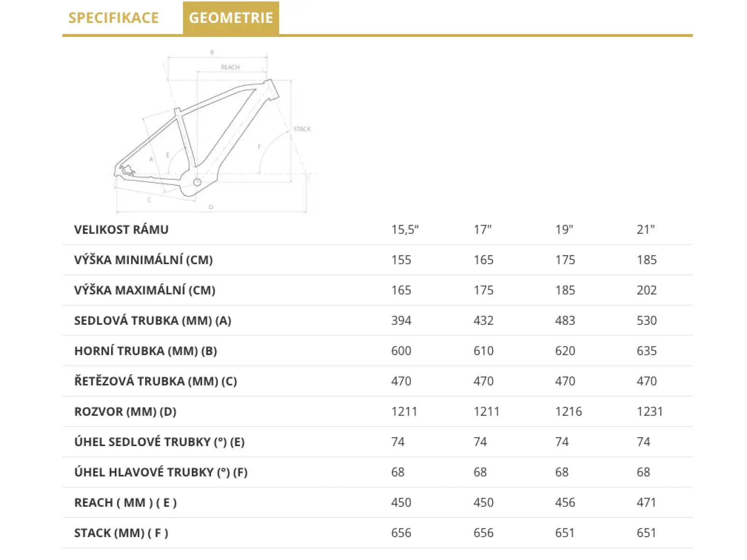Click the ŘETĚZOVÁ TRUBKA (MM) (C) row
Image resolution: width=747 pixels, height=560 pixels.
pos(377,381)
